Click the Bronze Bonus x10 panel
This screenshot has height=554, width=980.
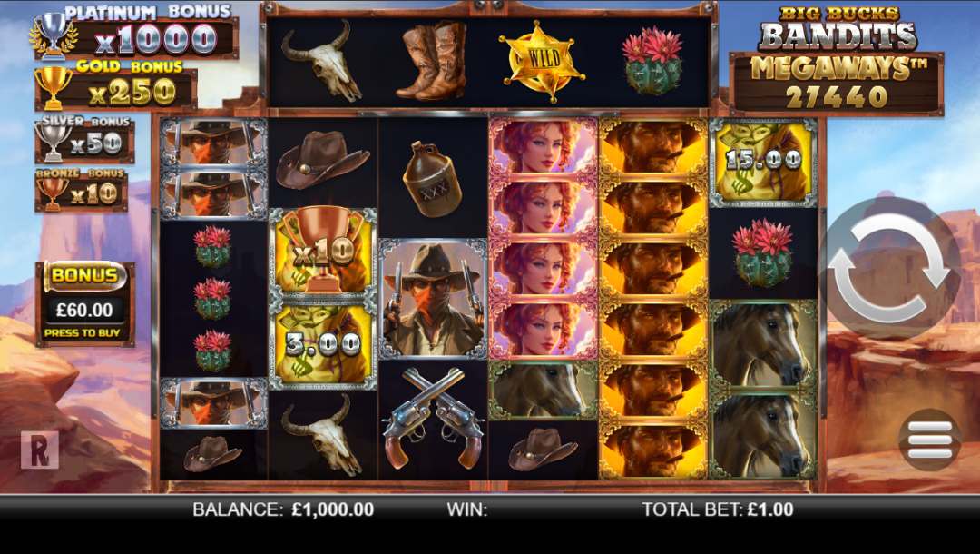click(x=82, y=191)
